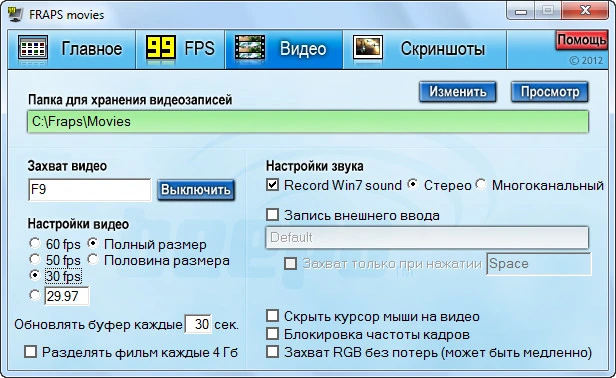Viewport: 616px width, 378px height.
Task: Click the Space push-to-capture hotkey field
Action: coord(539,264)
